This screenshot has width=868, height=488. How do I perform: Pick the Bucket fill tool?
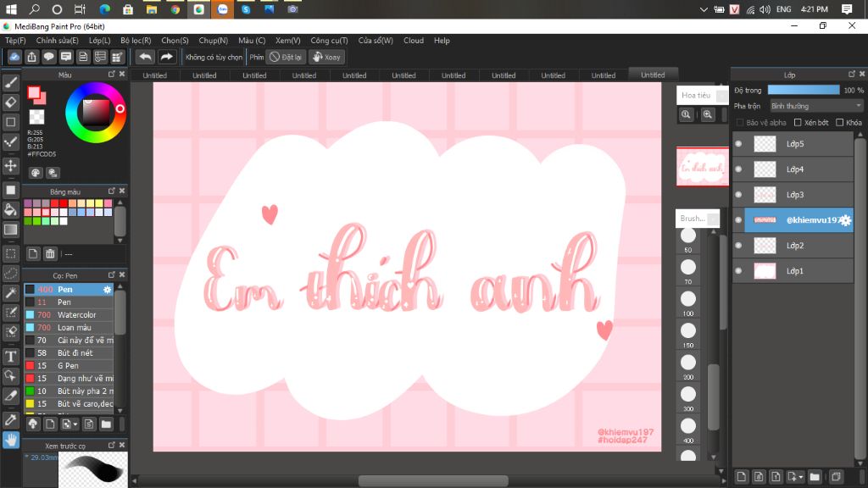[11, 209]
